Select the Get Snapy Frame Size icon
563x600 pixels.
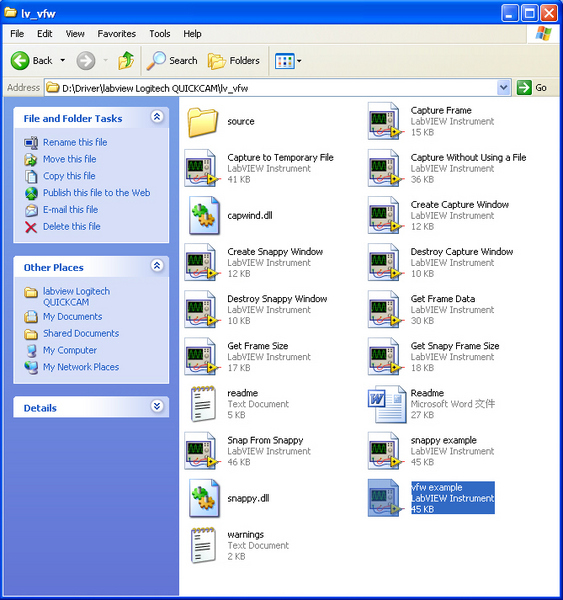(385, 357)
